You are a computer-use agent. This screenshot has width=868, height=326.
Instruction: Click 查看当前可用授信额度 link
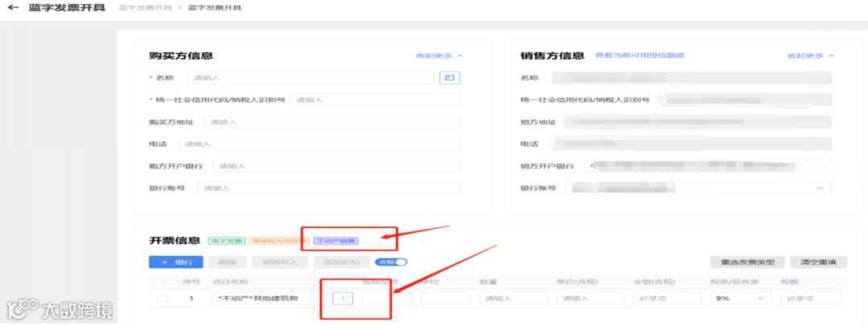tap(640, 56)
